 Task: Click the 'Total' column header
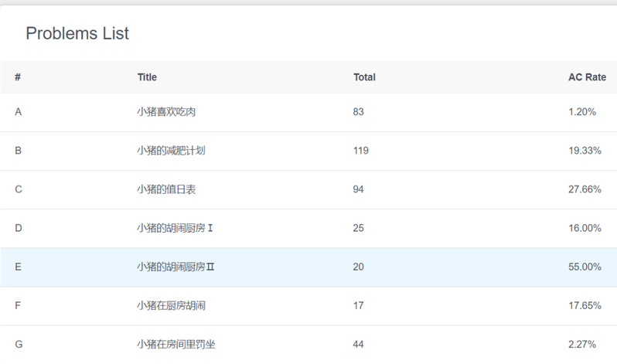click(364, 77)
